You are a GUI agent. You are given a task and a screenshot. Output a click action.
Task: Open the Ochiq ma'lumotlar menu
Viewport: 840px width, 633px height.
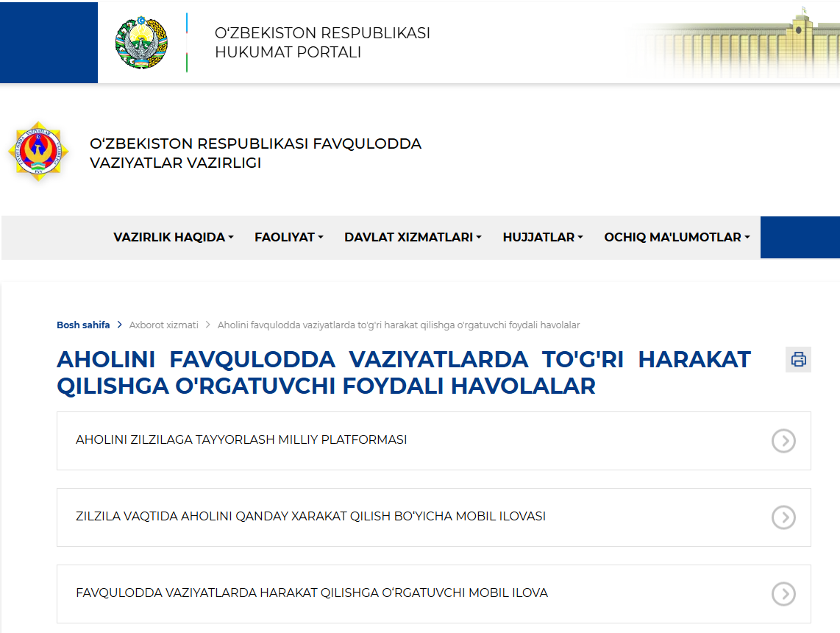(x=677, y=237)
